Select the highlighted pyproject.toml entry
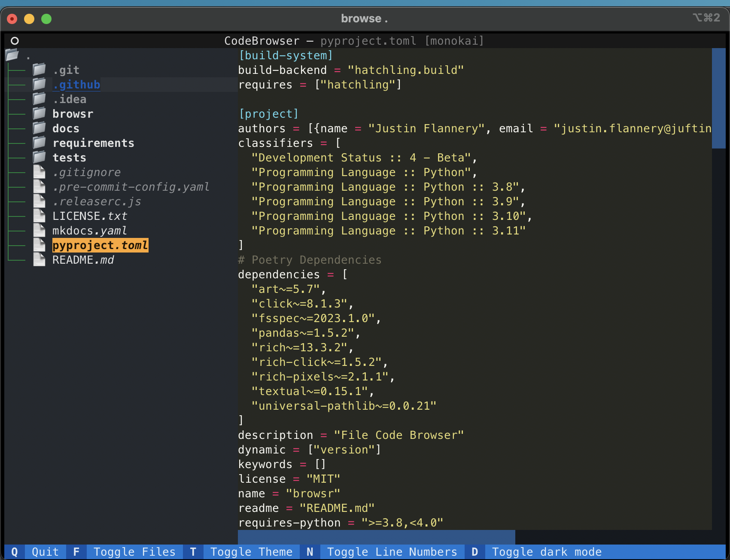730x560 pixels. point(100,245)
